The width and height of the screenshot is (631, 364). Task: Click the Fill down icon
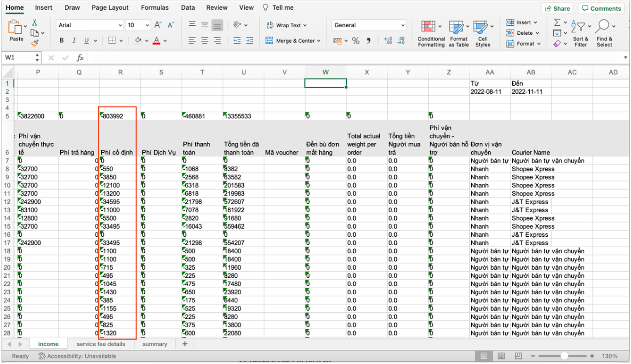557,33
